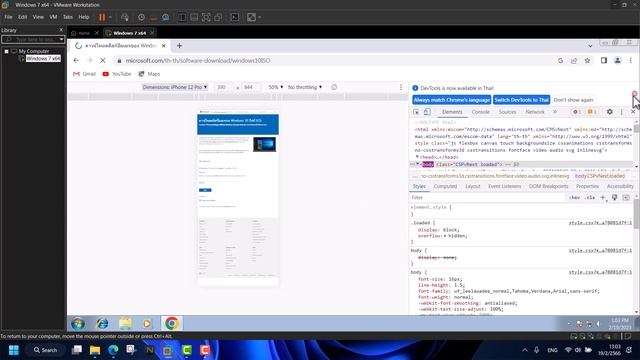This screenshot has width=640, height=360.
Task: Open the VM menu
Action: 53,17
